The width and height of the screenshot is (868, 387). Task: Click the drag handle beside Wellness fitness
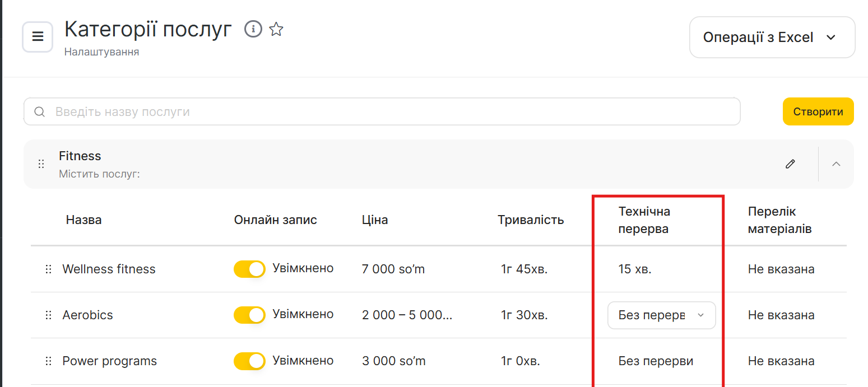click(x=48, y=269)
